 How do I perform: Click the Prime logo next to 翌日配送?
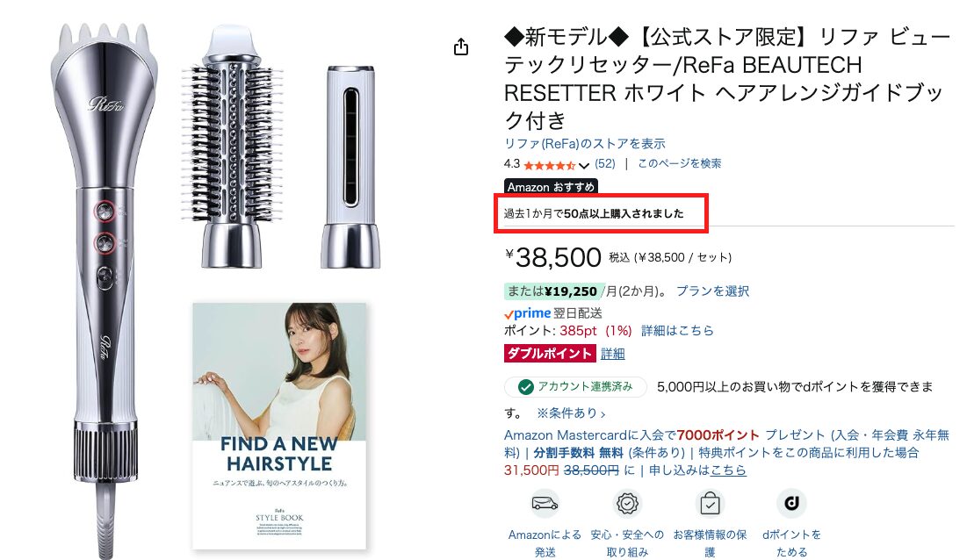coord(527,313)
